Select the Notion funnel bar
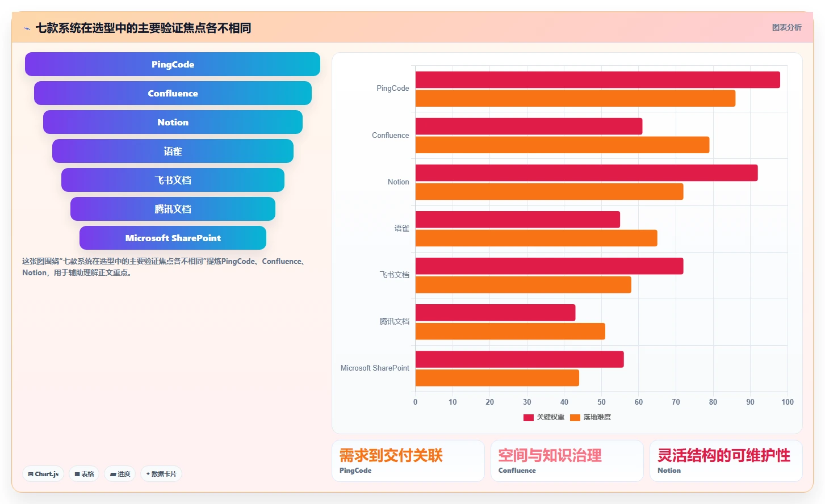Image resolution: width=825 pixels, height=504 pixels. tap(173, 122)
